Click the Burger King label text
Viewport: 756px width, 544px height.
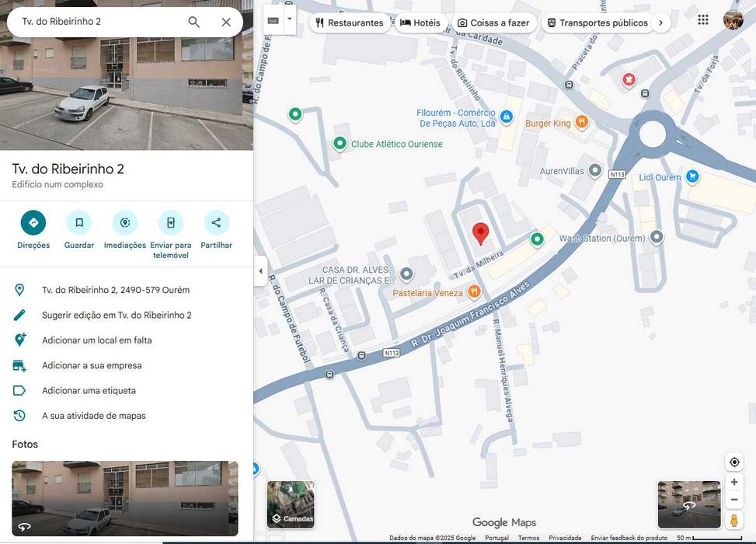[548, 124]
